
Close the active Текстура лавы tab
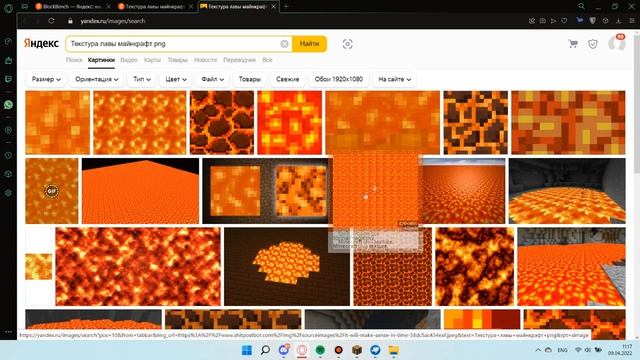coord(273,7)
